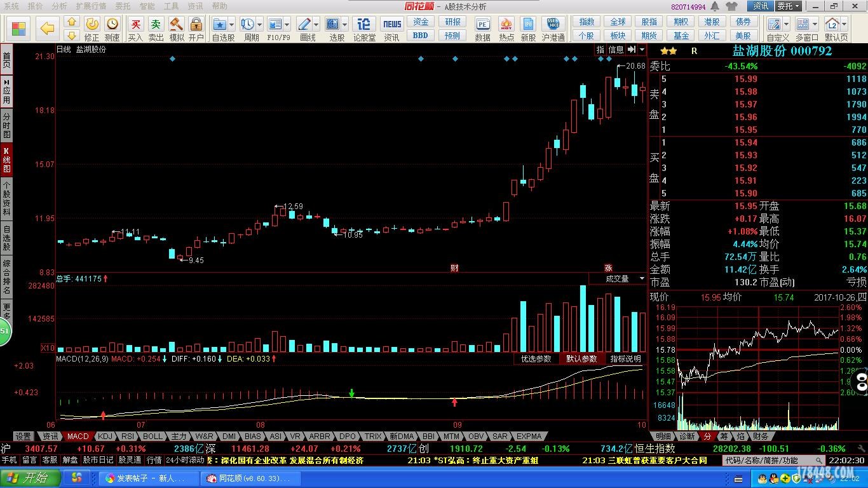The height and width of the screenshot is (488, 868).
Task: Click the 港股 market button
Action: coord(712,22)
